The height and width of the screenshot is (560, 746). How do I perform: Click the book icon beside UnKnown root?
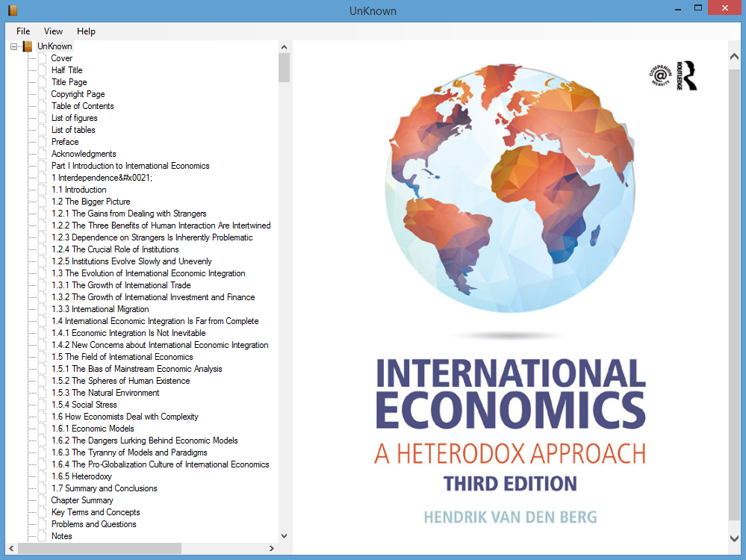coord(28,46)
